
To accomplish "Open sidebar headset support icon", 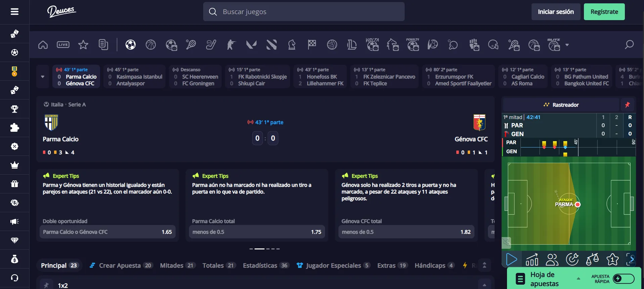I will click(x=14, y=278).
